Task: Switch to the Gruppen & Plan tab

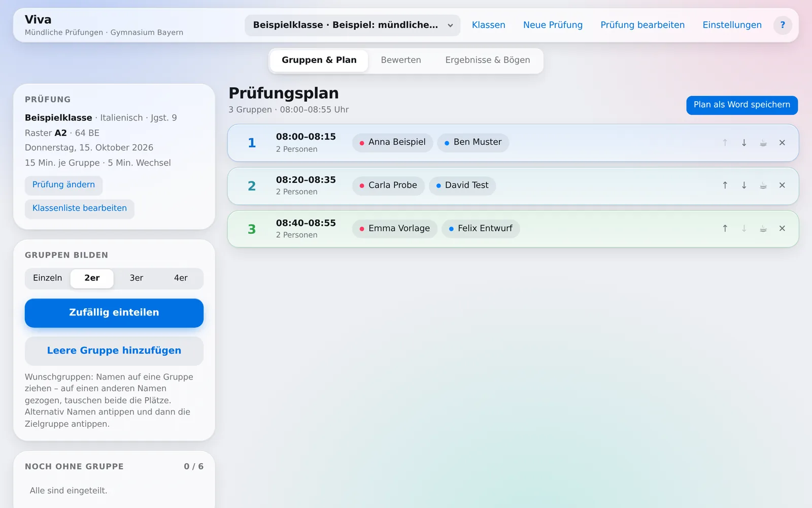Action: [319, 60]
